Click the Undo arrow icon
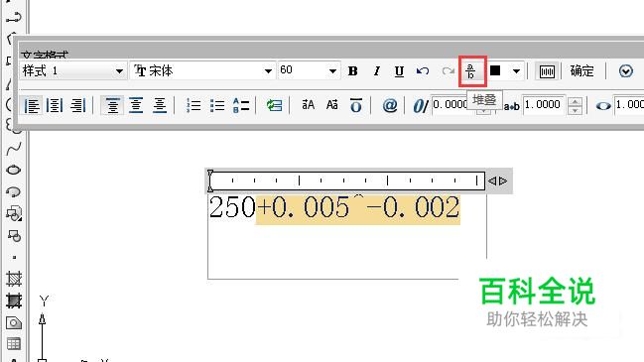The width and height of the screenshot is (644, 362). tap(423, 71)
